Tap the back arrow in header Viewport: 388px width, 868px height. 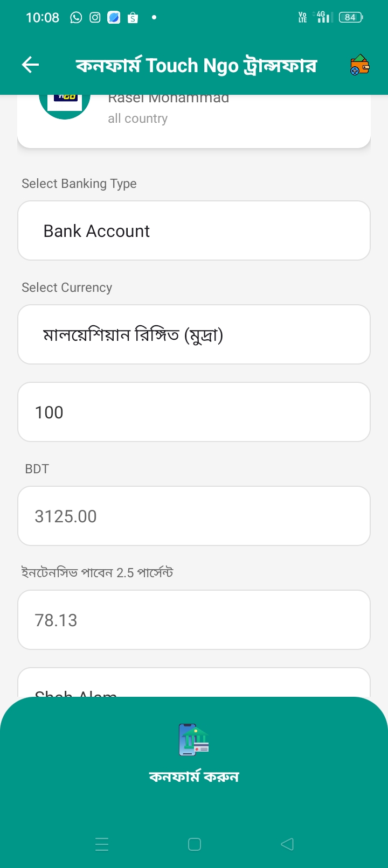[31, 65]
